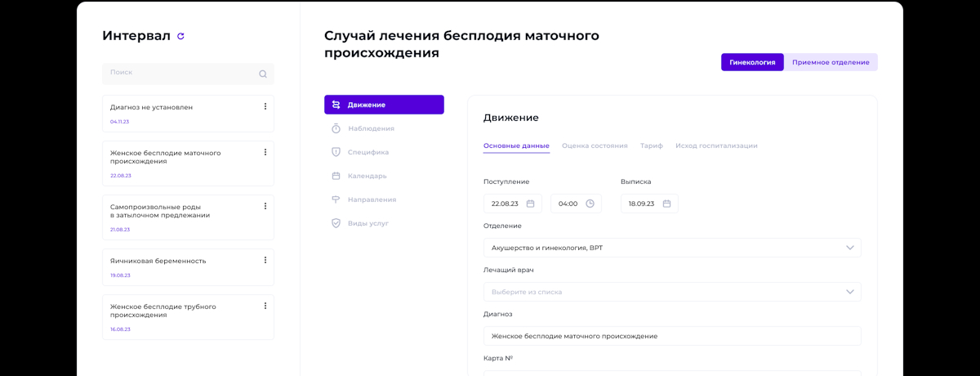This screenshot has height=376, width=980.
Task: Open the three-dot menu for Диагноз не установлен
Action: click(265, 106)
